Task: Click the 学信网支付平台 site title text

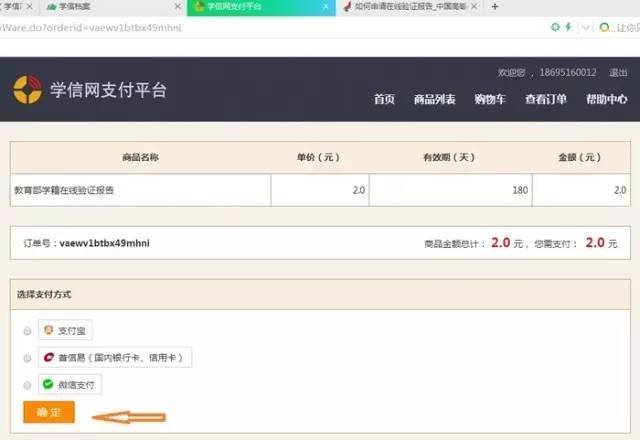Action: tap(109, 90)
